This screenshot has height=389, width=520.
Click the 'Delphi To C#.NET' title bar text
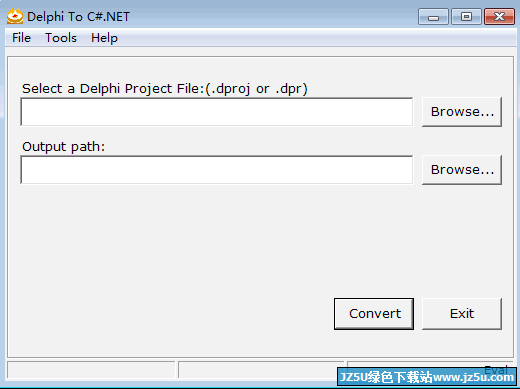[78, 17]
